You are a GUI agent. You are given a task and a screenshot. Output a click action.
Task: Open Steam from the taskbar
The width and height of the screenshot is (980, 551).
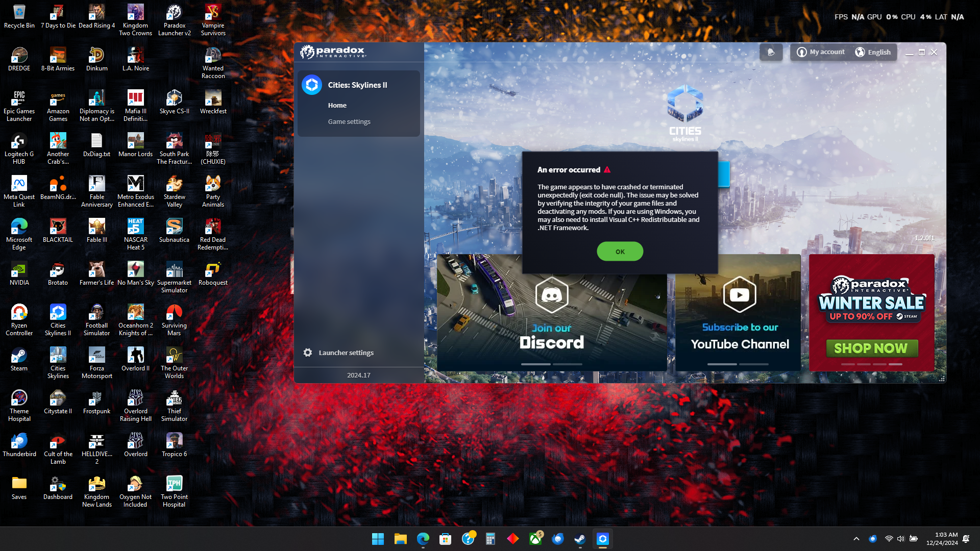(x=580, y=539)
